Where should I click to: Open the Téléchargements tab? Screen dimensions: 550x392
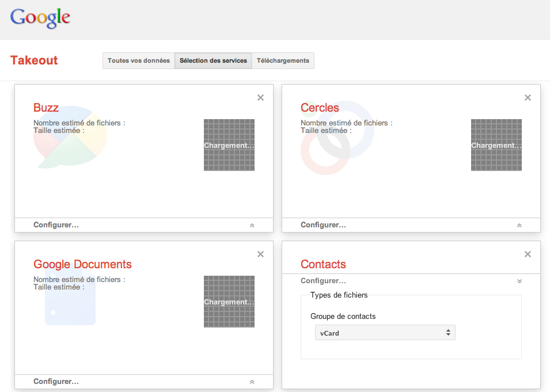point(283,60)
